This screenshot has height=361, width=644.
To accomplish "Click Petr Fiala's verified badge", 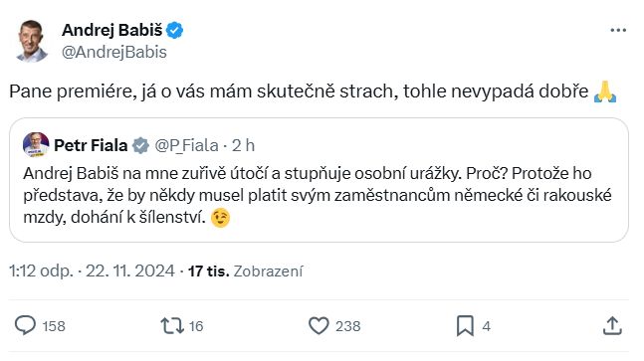I will [x=140, y=145].
